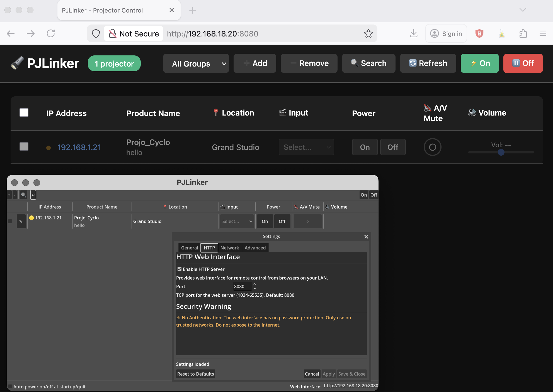Click the pencil edit icon for Projo_Cyclo
The width and height of the screenshot is (553, 392).
21,221
